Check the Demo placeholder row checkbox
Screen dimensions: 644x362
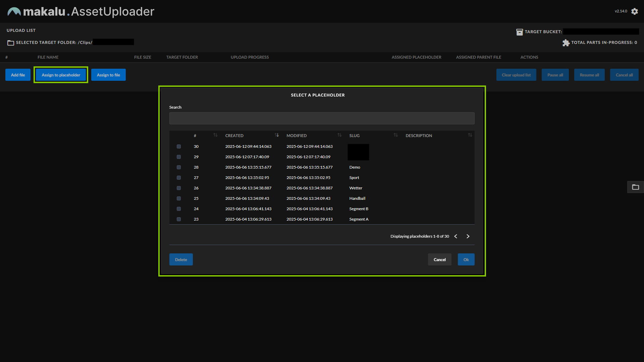tap(178, 167)
